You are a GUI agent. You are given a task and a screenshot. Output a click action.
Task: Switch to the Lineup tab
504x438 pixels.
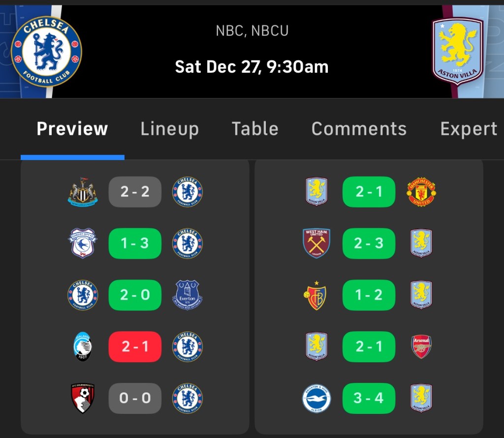169,129
